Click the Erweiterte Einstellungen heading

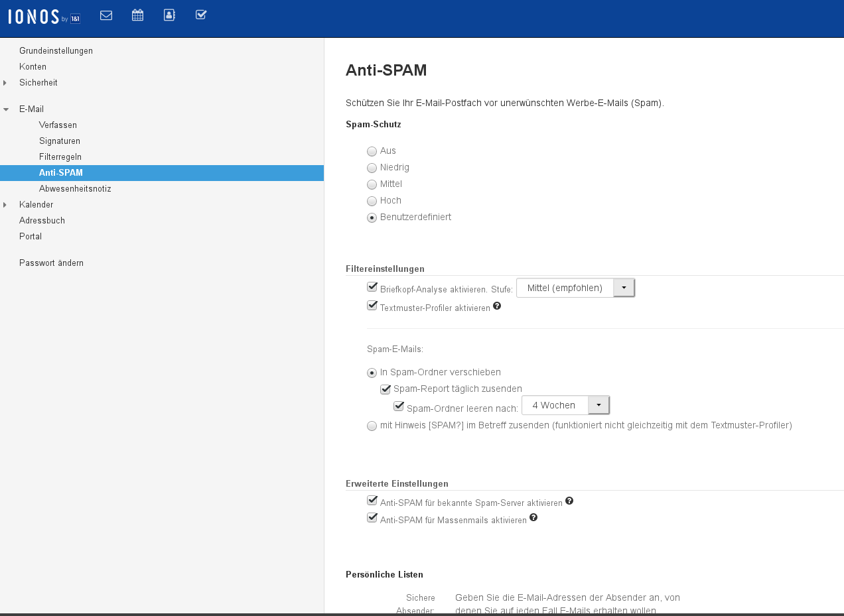(397, 483)
